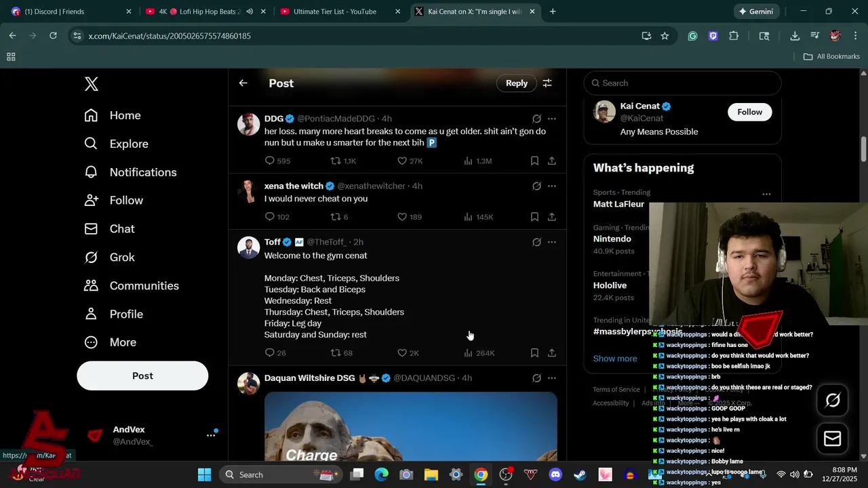Repost xena the witch's post
The width and height of the screenshot is (868, 488).
[339, 217]
